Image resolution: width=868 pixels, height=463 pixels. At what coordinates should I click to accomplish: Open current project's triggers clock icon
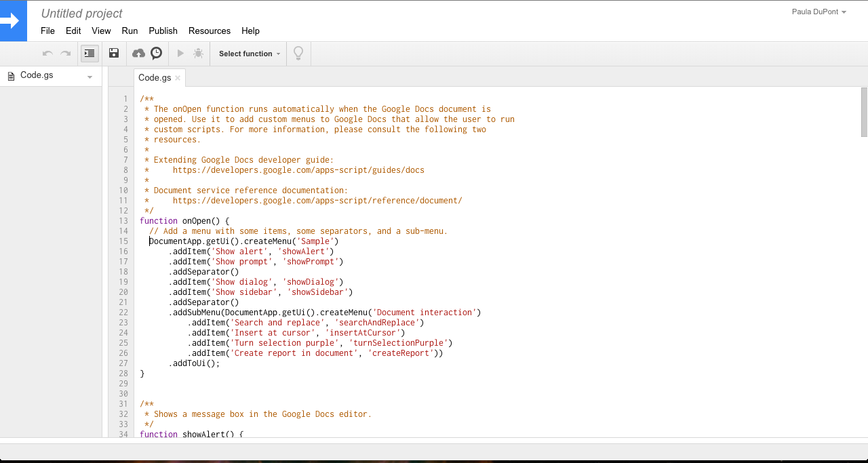click(157, 53)
